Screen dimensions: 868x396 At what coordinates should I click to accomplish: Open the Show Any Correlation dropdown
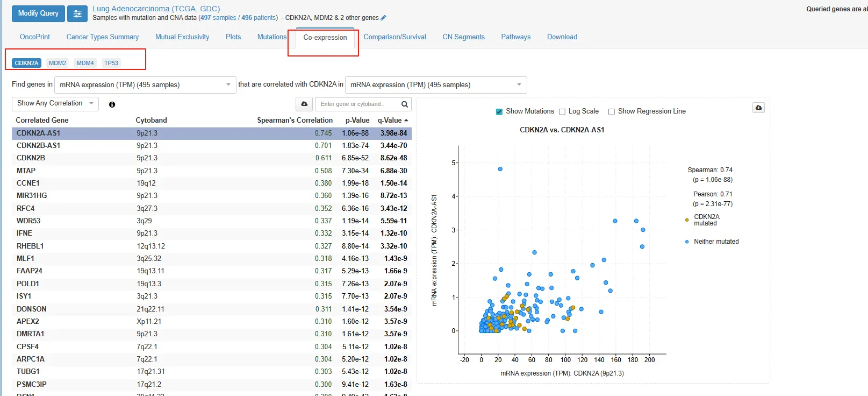55,103
